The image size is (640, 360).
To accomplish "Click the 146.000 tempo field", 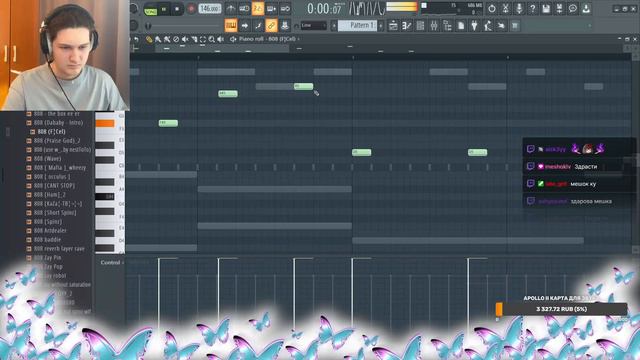I will pyautogui.click(x=210, y=9).
